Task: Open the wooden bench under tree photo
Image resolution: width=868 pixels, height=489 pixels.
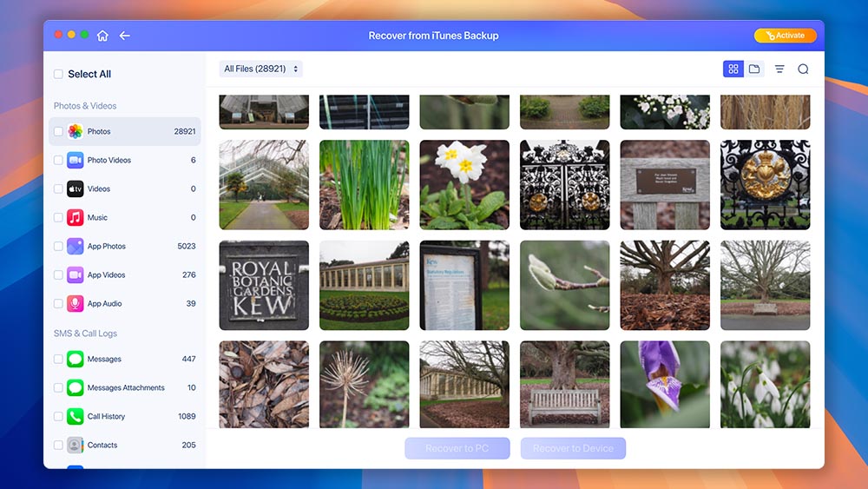Action: [565, 384]
